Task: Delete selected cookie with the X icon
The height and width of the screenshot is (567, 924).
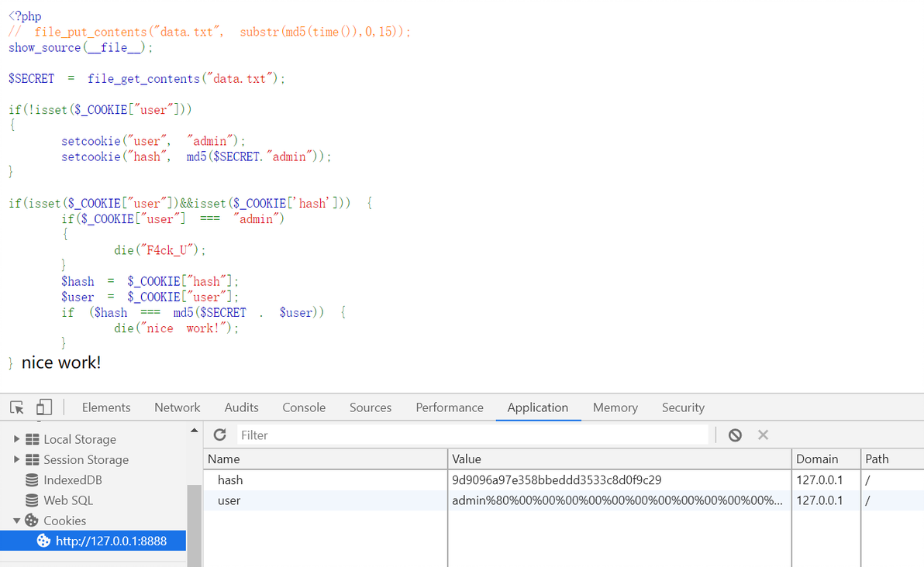Action: 763,435
